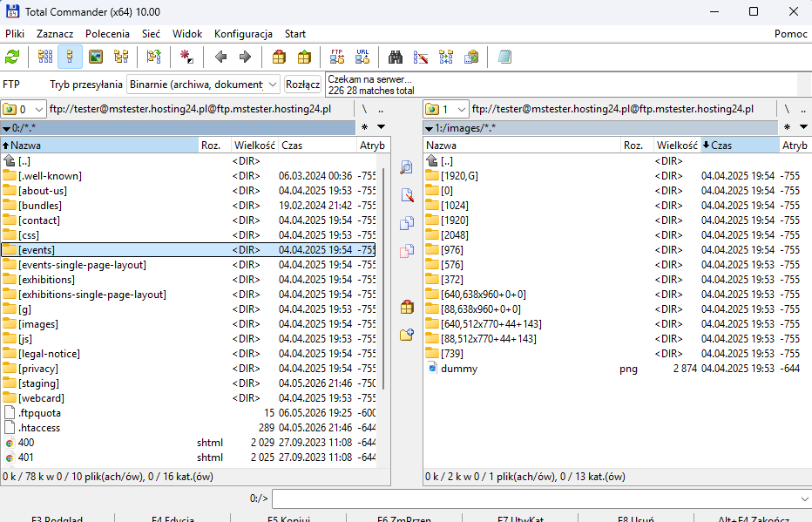Screen dimensions: 812x522
Task: Click right panel root backslash button
Action: 787,109
